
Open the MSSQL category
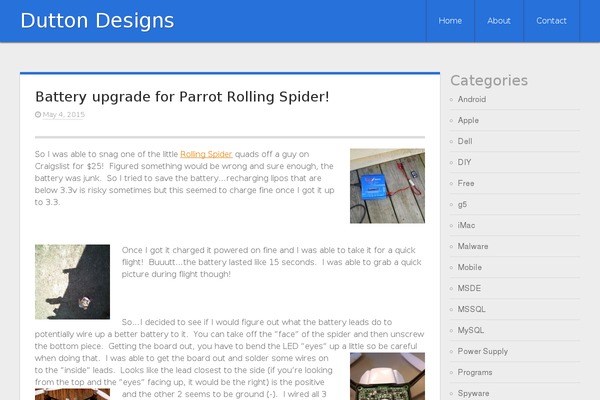click(471, 309)
